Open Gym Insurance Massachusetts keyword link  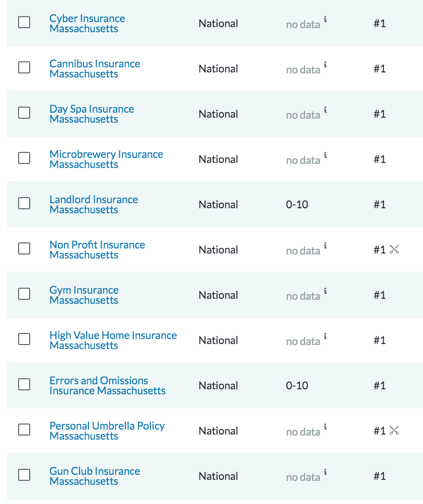[84, 295]
